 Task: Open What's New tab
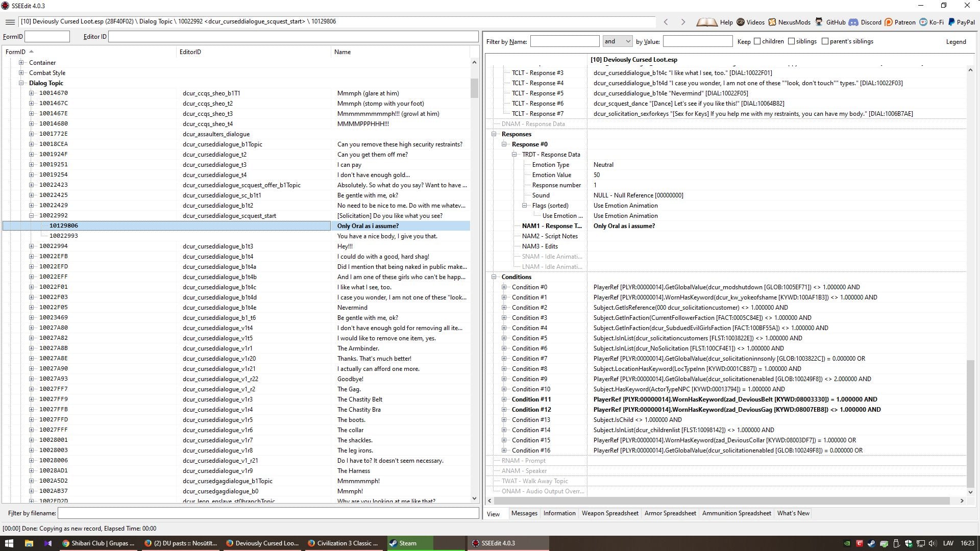point(793,513)
